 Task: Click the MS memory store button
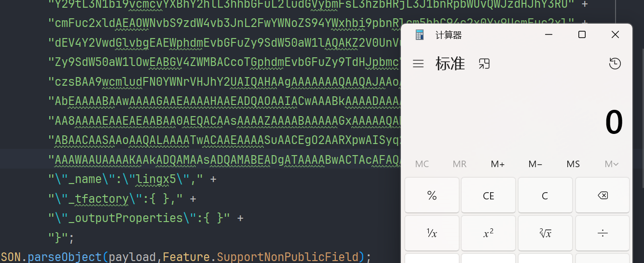(573, 164)
